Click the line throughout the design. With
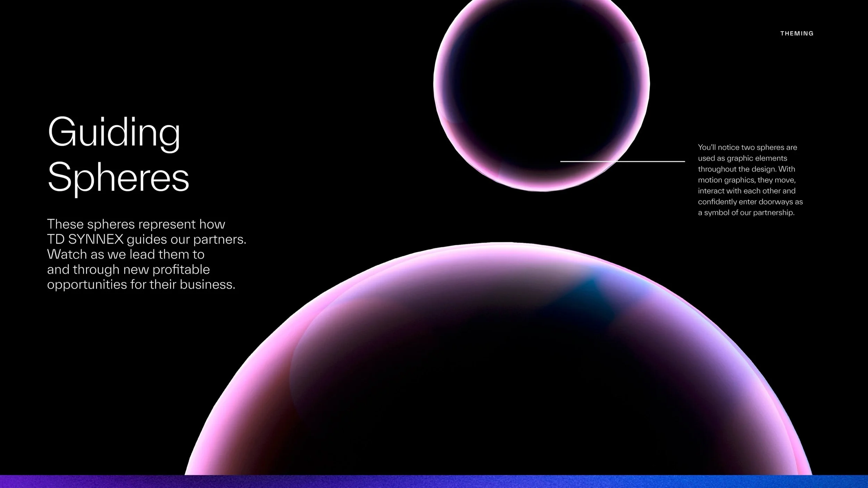 coord(746,169)
